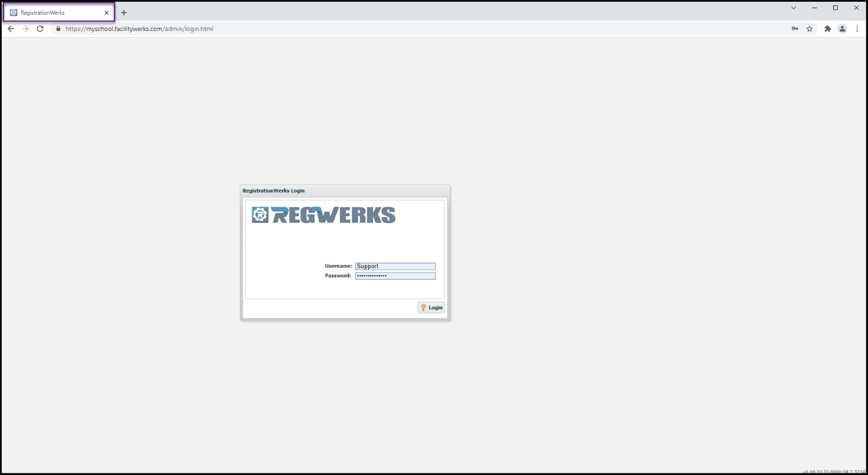This screenshot has width=868, height=475.
Task: Open the Extensions puzzle icon
Action: 828,29
